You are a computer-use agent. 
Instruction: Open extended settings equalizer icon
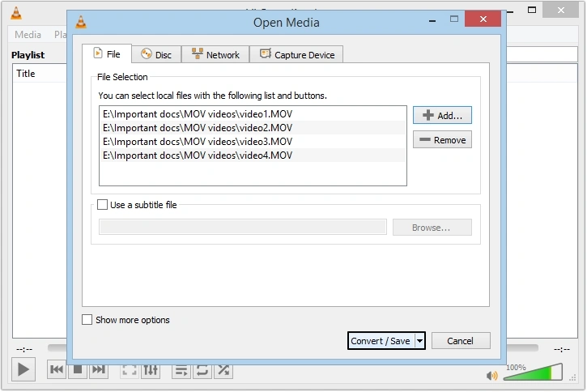pyautogui.click(x=151, y=371)
